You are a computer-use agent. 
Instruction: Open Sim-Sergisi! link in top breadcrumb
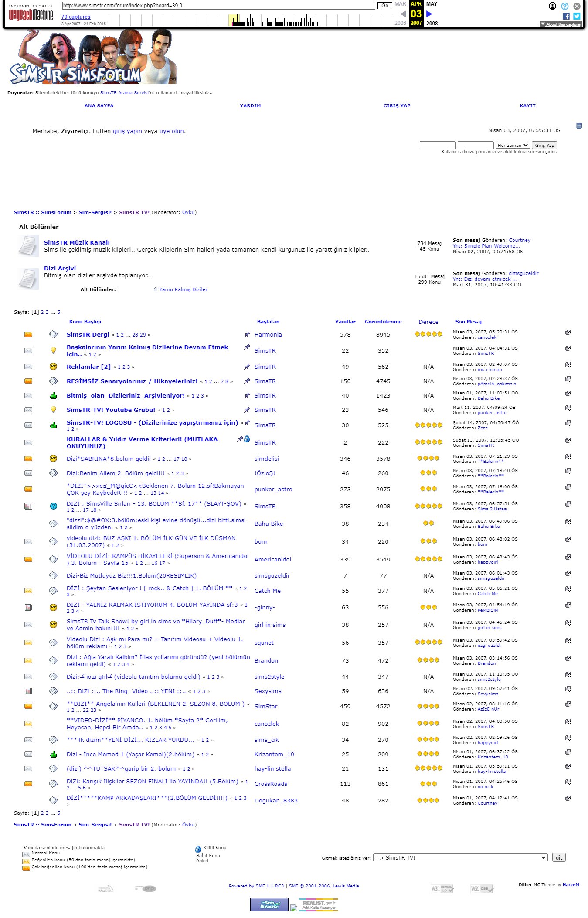(95, 212)
